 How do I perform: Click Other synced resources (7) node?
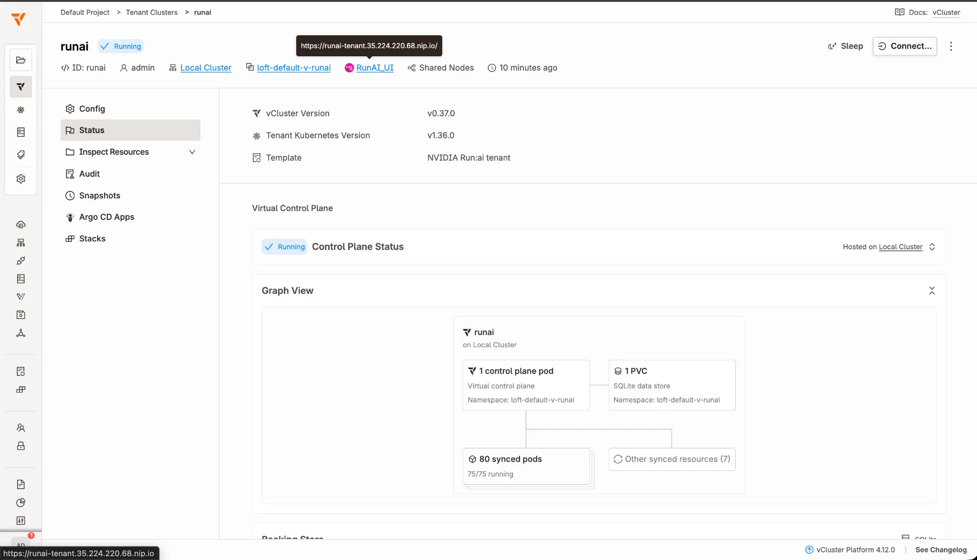(x=672, y=459)
